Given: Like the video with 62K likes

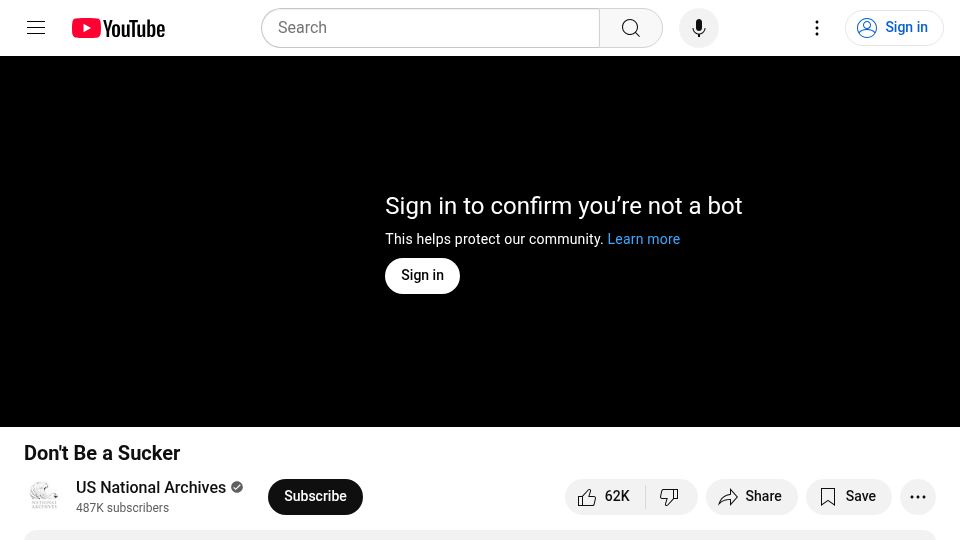Looking at the screenshot, I should pyautogui.click(x=604, y=497).
